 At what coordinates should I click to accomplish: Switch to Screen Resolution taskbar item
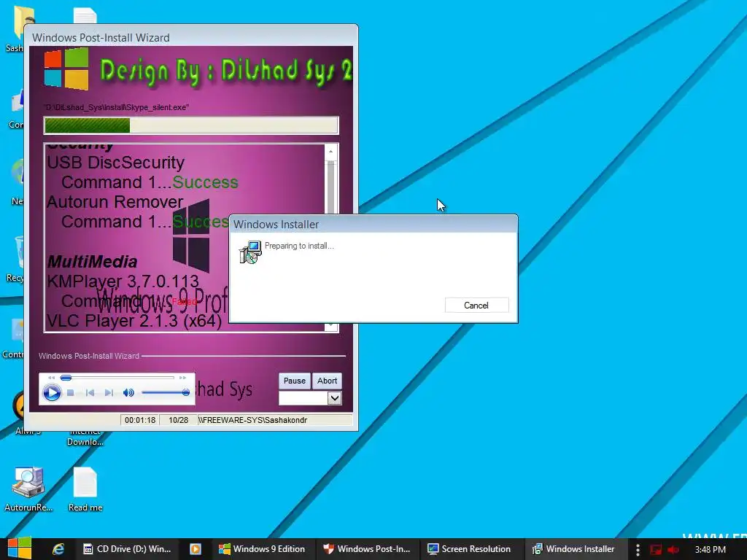469,549
